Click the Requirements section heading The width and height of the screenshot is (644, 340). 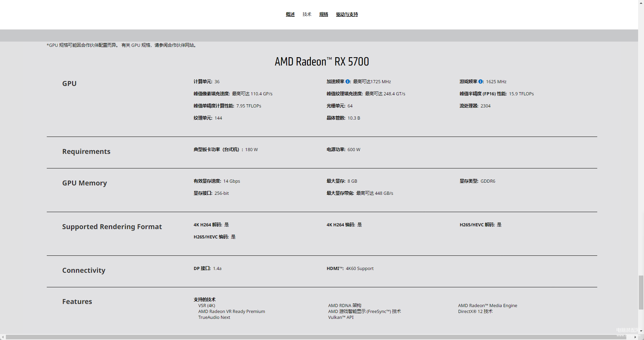coord(86,151)
